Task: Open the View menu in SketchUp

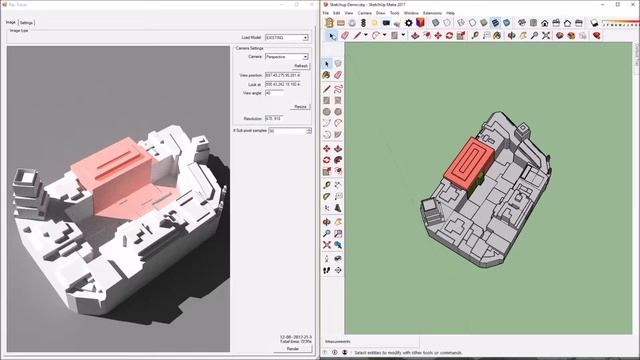Action: click(349, 13)
